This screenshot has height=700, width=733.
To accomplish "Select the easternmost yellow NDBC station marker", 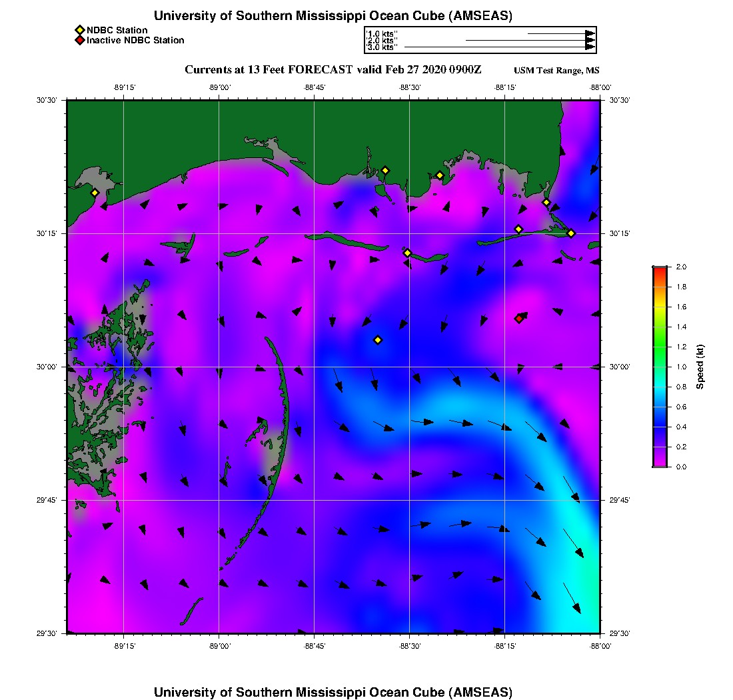I will (x=571, y=233).
